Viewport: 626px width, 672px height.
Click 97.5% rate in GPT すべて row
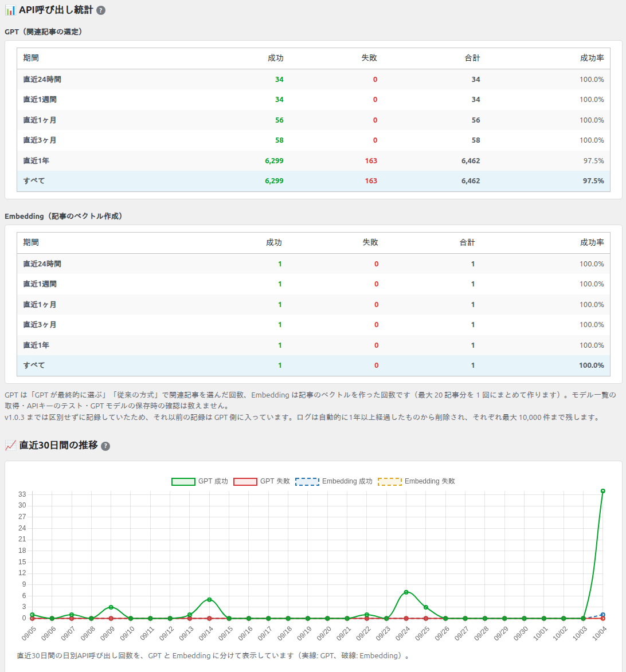click(x=593, y=181)
